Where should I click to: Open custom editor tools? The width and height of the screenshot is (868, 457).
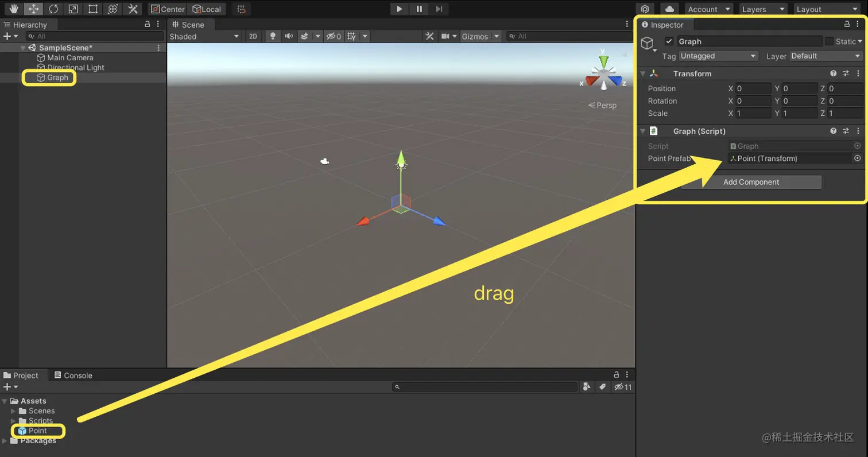pyautogui.click(x=133, y=9)
